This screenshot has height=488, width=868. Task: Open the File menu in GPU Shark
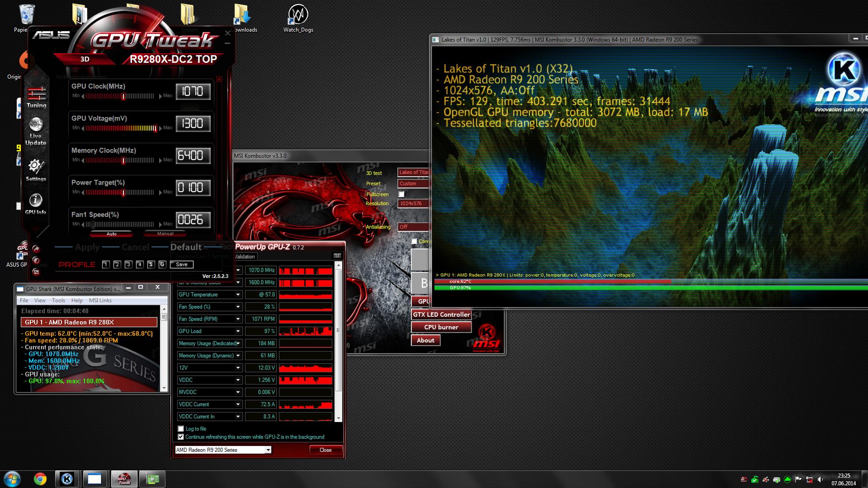pos(24,300)
